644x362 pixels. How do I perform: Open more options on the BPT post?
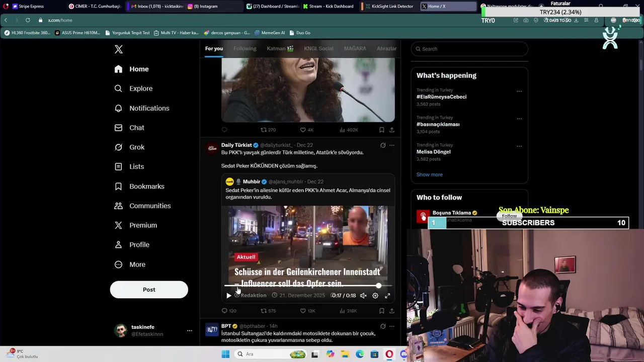392,326
